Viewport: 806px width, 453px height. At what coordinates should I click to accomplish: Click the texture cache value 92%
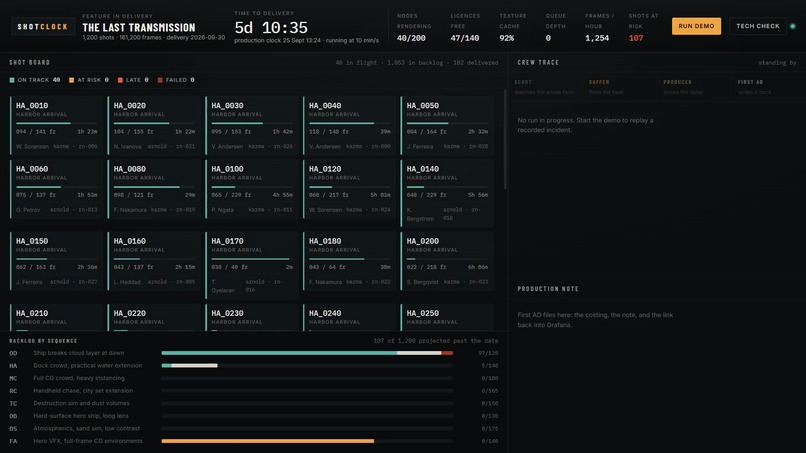pyautogui.click(x=506, y=38)
